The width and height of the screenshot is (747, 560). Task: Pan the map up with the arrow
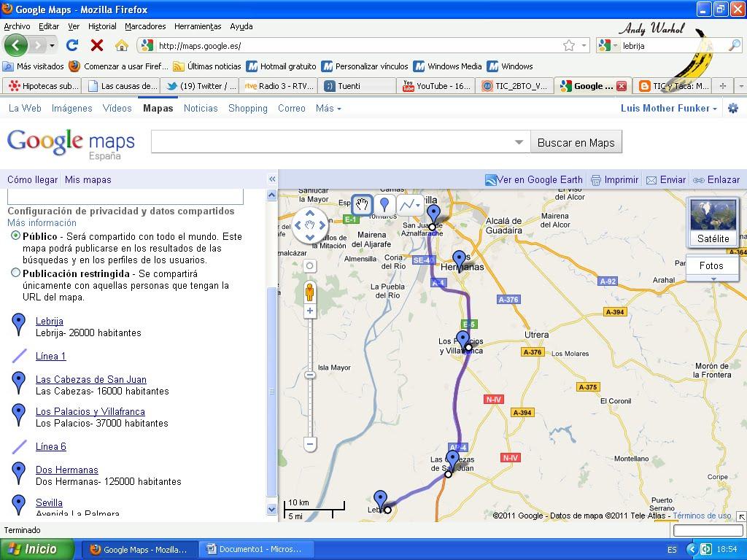point(310,214)
